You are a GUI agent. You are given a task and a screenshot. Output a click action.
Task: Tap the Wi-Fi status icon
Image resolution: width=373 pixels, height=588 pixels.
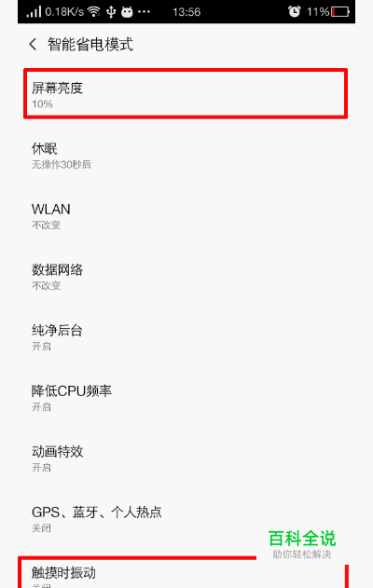tap(94, 12)
